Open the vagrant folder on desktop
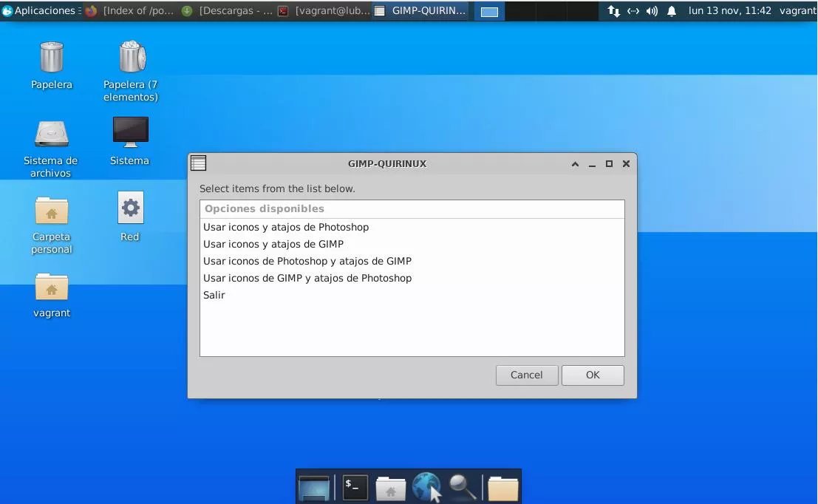The height and width of the screenshot is (504, 818). [51, 288]
